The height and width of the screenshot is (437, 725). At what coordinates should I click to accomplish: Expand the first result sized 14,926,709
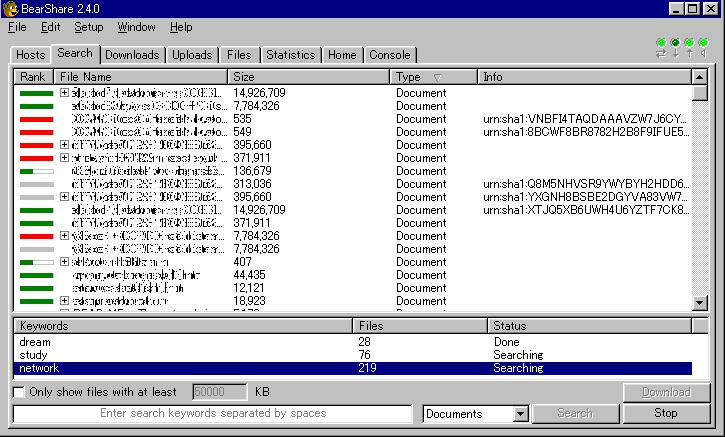[64, 92]
